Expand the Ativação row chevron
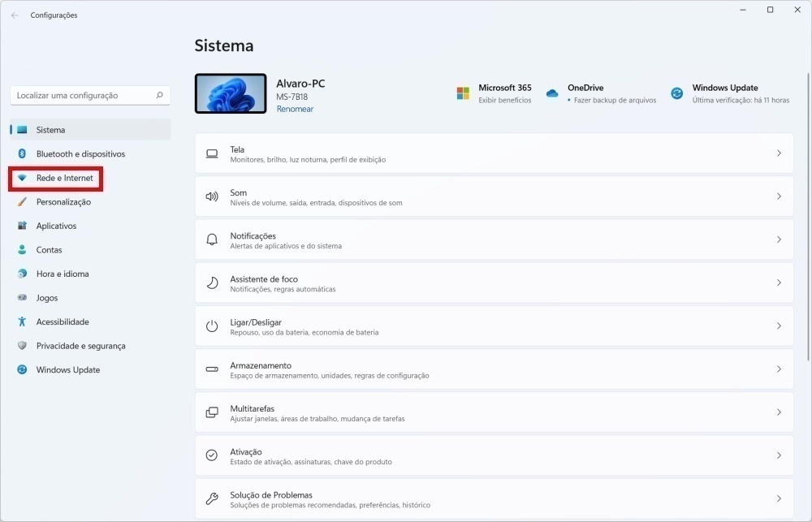812x522 pixels. pos(779,455)
